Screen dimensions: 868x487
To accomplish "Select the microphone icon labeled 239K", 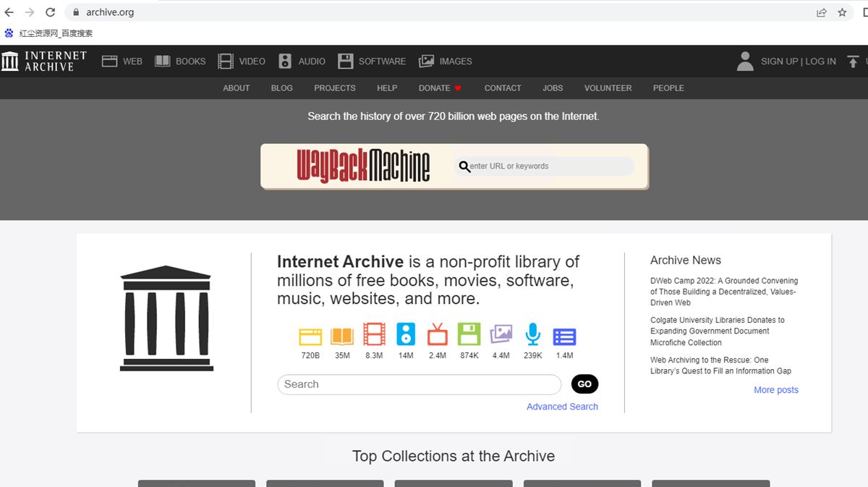I will coord(532,334).
